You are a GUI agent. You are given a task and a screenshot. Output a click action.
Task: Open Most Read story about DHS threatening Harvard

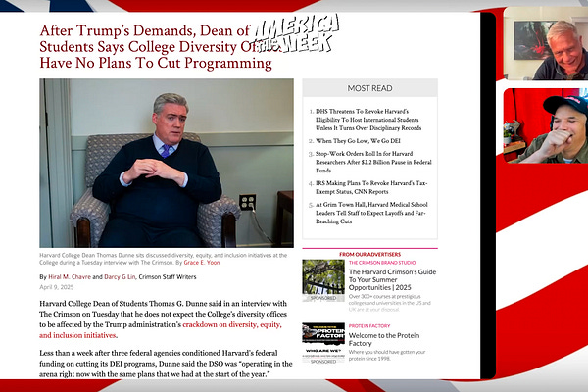368,120
